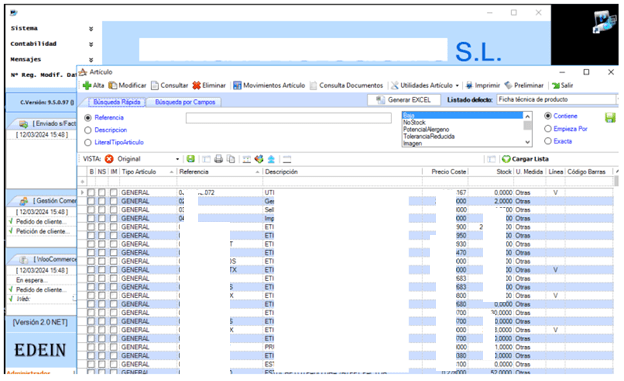Choose the Empieza Por radio option

(548, 129)
